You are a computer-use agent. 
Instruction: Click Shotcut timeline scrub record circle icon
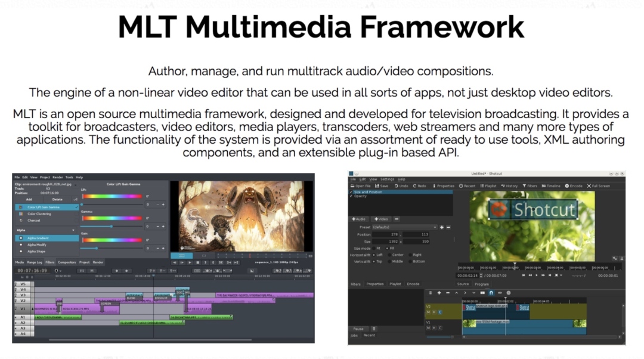click(509, 293)
